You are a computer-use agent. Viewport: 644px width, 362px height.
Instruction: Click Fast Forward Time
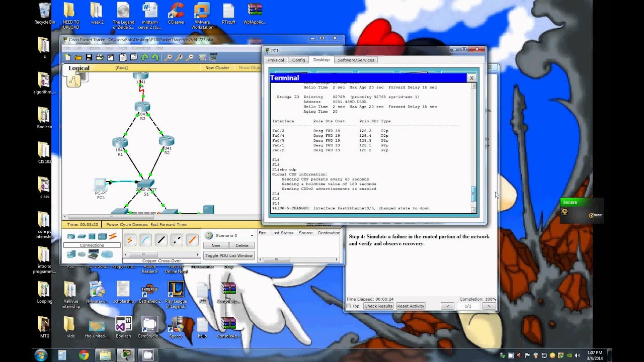[169, 225]
